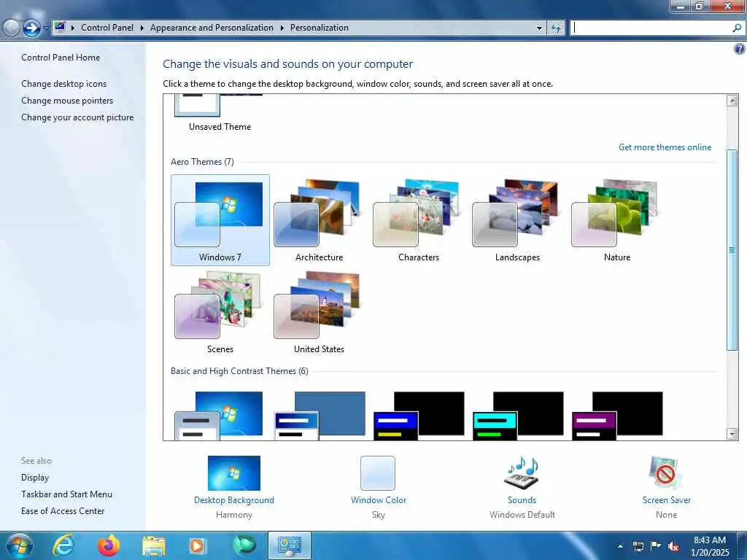This screenshot has height=560, width=747.
Task: Click the Control Panel taskbar button
Action: [289, 545]
